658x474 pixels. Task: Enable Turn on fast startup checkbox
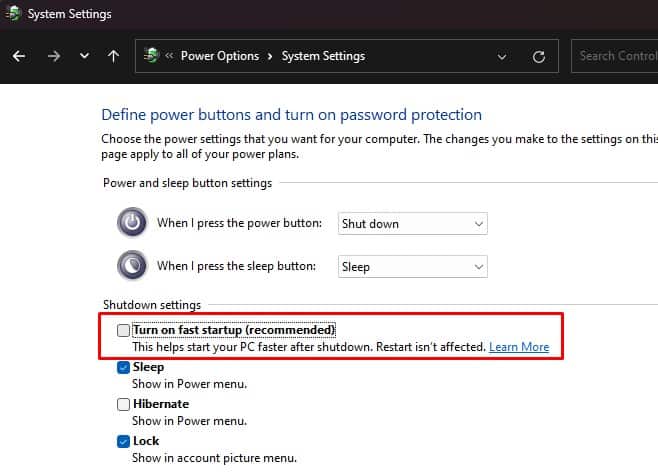coord(123,331)
